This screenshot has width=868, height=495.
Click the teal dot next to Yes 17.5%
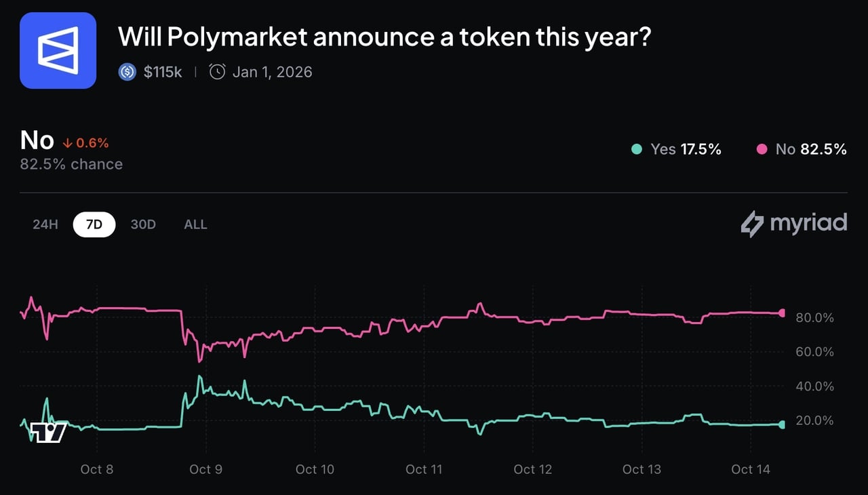(636, 149)
